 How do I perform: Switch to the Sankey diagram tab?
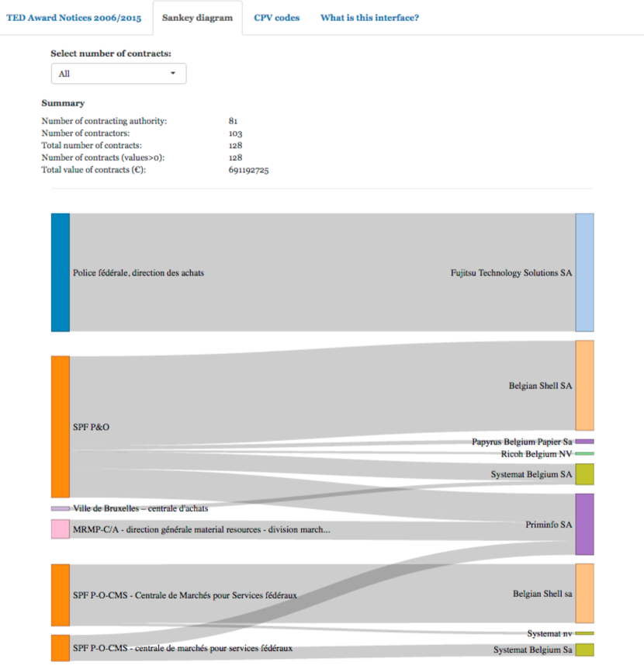coord(197,18)
